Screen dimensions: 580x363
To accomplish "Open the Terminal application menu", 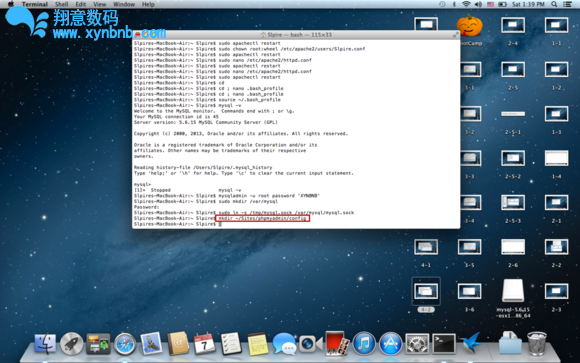I will pyautogui.click(x=34, y=4).
